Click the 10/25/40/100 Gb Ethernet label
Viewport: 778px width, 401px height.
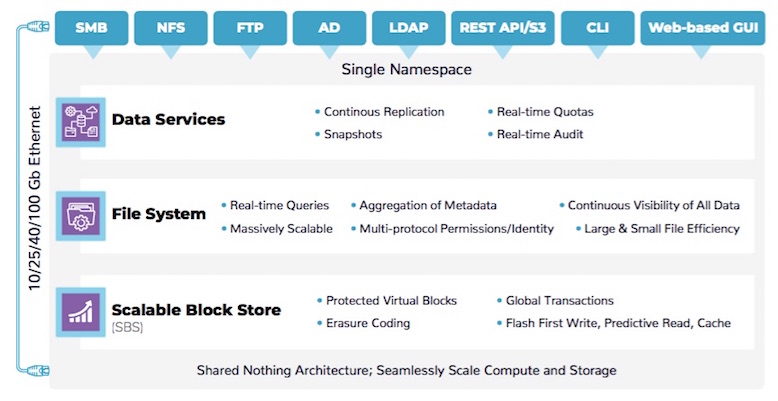(34, 198)
